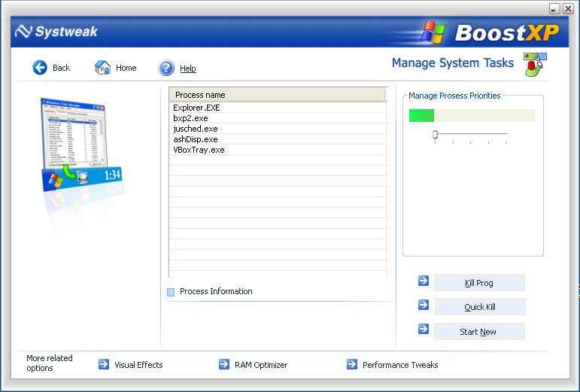Click the Kill Prog button

479,283
